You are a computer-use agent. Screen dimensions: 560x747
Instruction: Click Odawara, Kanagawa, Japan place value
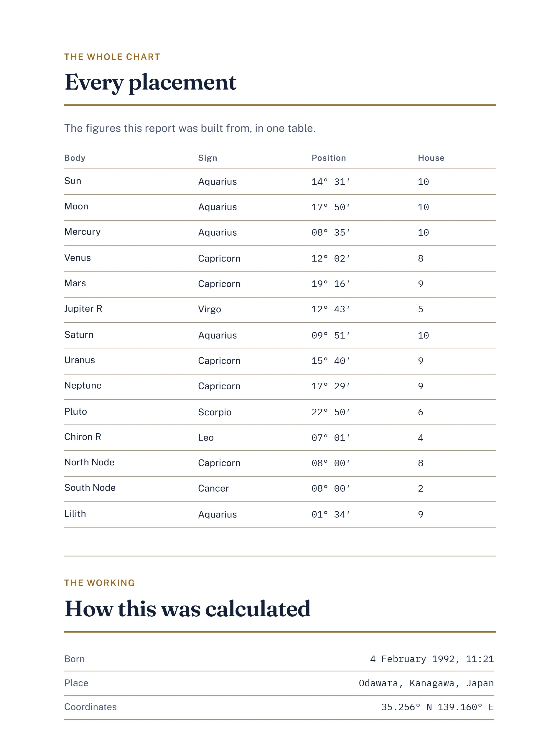click(x=426, y=683)
